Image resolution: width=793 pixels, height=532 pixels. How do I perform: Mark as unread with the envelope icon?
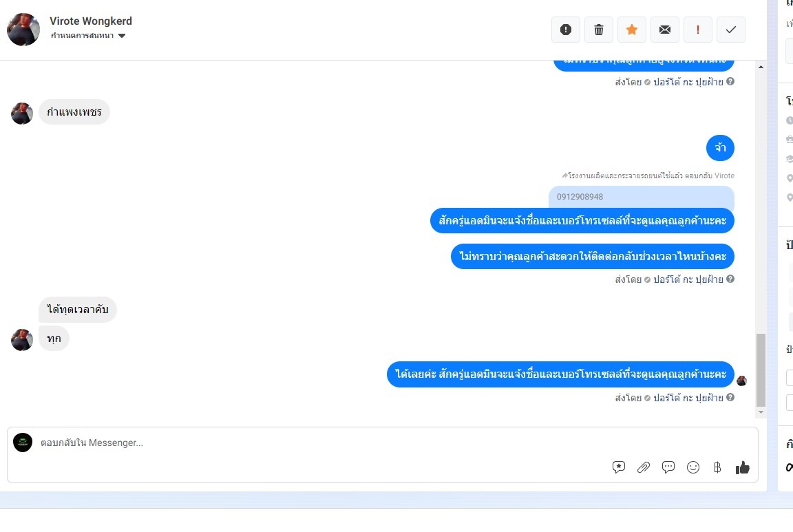click(665, 30)
